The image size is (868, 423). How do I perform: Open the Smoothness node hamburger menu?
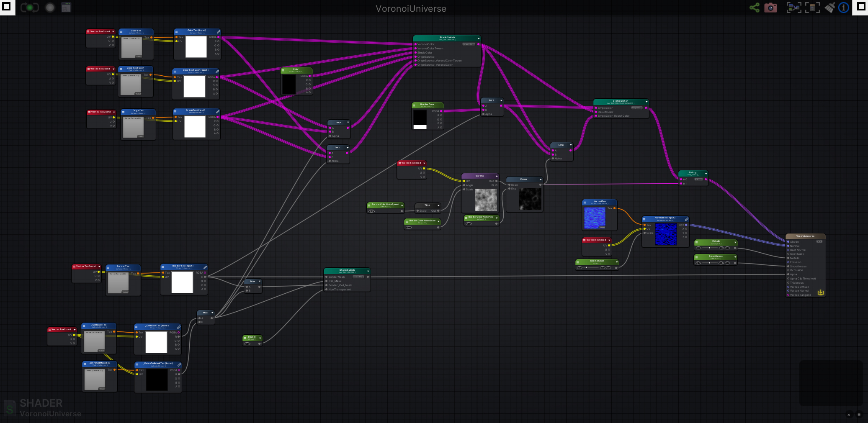click(696, 257)
